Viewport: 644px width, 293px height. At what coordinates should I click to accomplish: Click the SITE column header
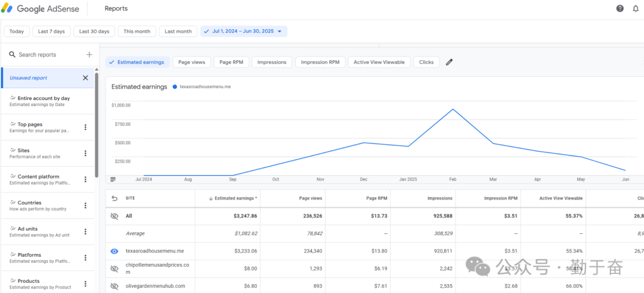click(130, 198)
